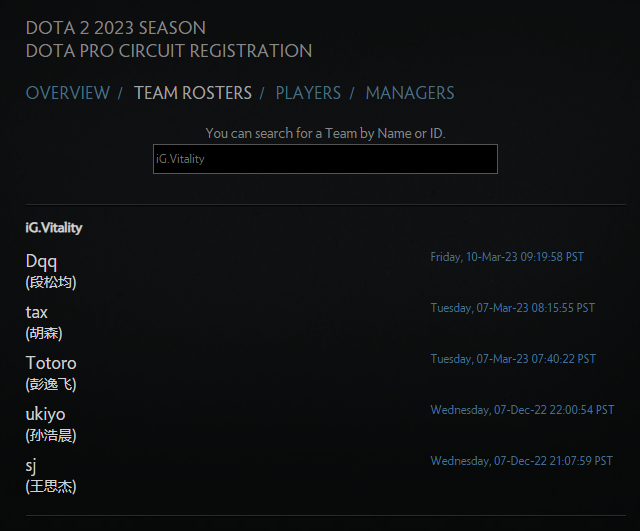Click the player name sj
640x531 pixels.
(x=31, y=465)
